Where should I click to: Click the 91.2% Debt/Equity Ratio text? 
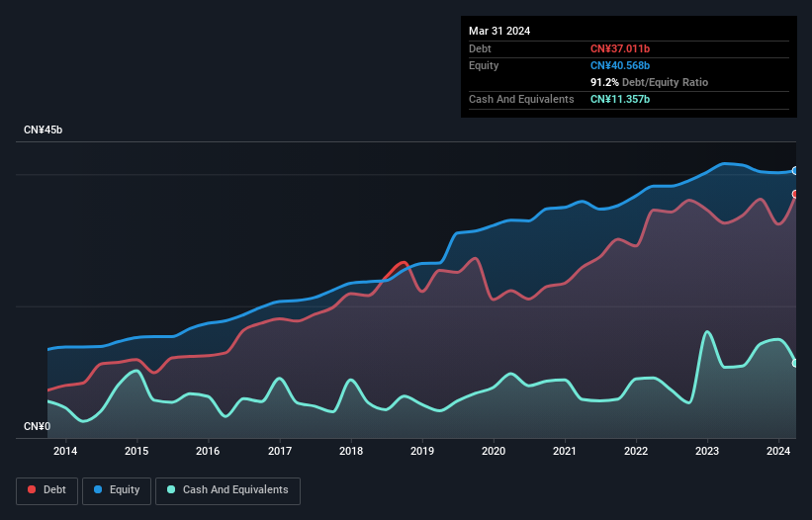(x=650, y=82)
